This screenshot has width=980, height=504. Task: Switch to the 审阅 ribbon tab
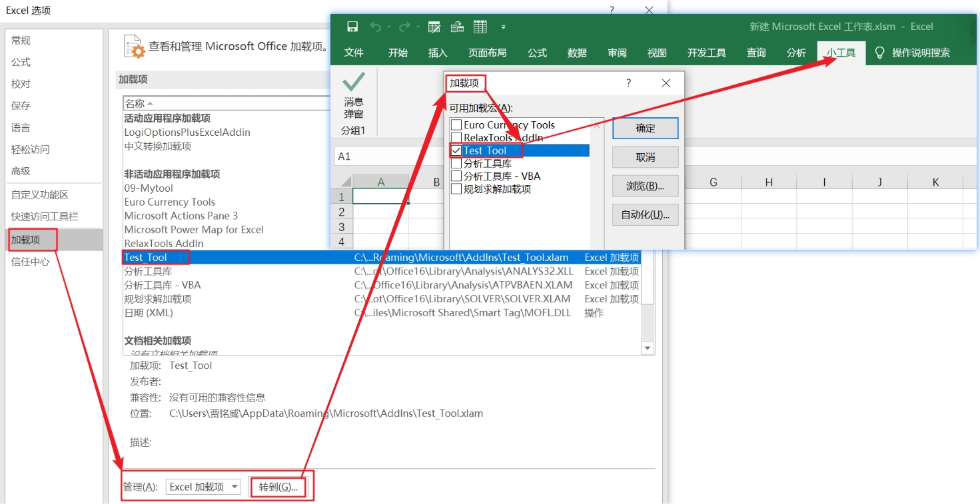point(617,53)
